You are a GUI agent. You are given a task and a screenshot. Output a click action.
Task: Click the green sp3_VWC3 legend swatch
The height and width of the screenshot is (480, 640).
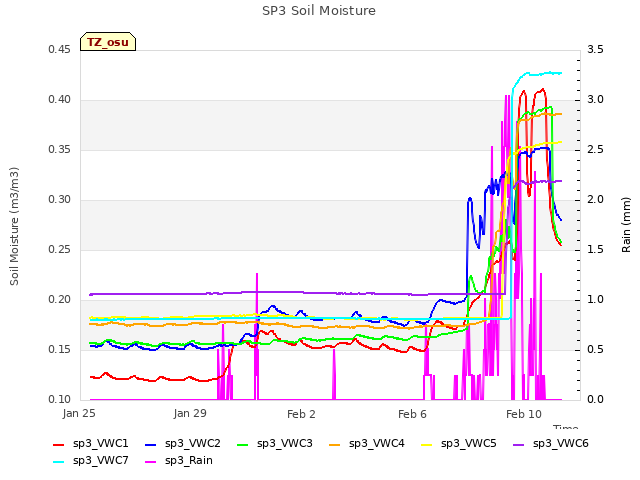pos(243,444)
